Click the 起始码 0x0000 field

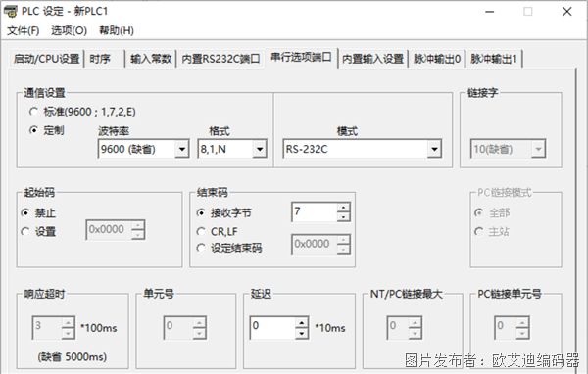pyautogui.click(x=109, y=229)
